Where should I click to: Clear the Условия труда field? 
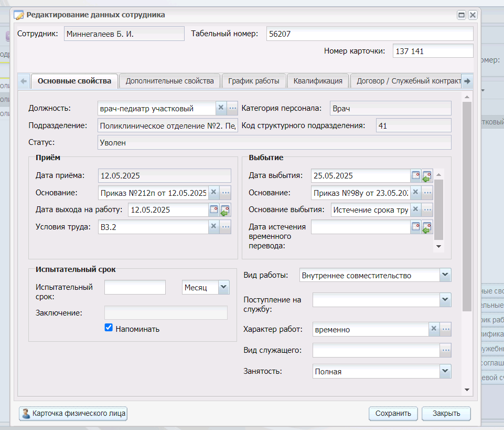point(213,227)
